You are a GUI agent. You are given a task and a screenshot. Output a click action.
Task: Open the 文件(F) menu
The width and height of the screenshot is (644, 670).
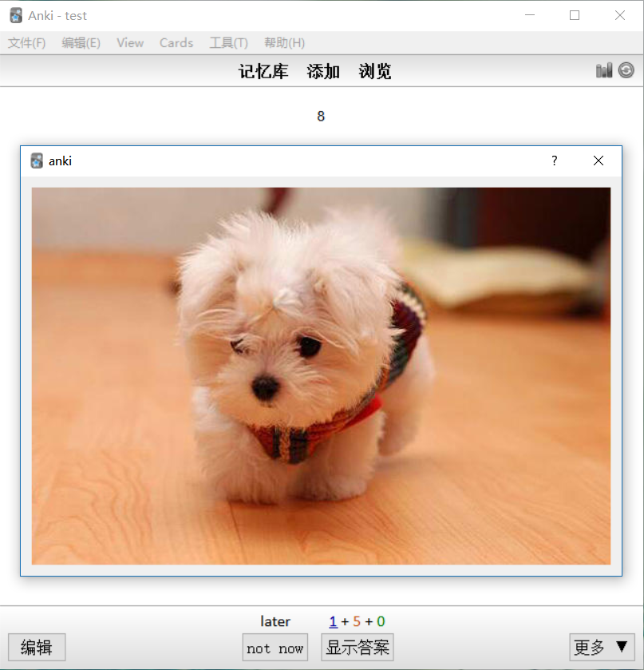click(x=27, y=43)
